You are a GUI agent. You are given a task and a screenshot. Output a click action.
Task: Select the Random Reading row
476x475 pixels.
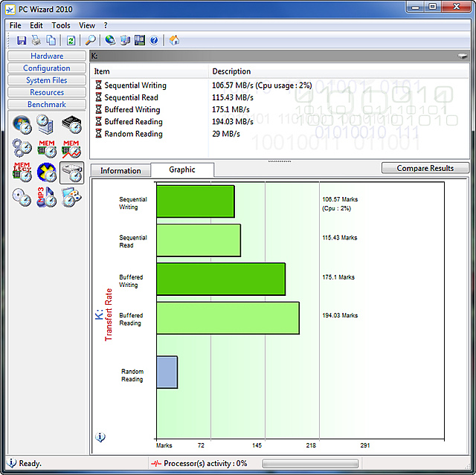(x=280, y=134)
